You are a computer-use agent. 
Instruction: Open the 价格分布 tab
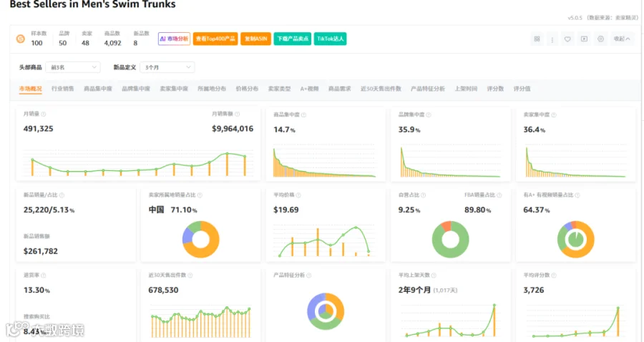247,89
